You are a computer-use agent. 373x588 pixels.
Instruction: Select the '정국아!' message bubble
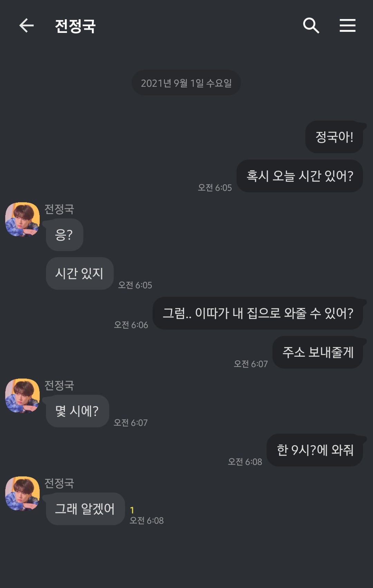coord(334,137)
